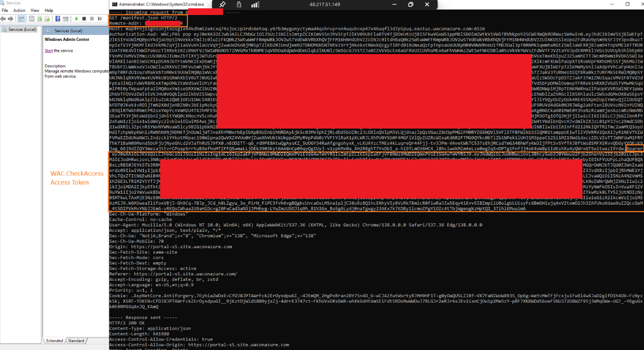
Task: Click the connection signal strength icon
Action: (x=255, y=5)
